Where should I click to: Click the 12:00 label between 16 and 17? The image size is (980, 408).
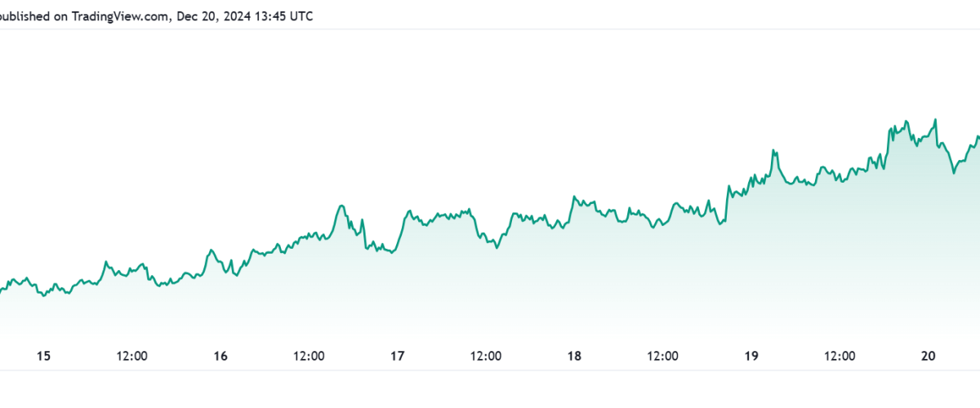pyautogui.click(x=309, y=356)
